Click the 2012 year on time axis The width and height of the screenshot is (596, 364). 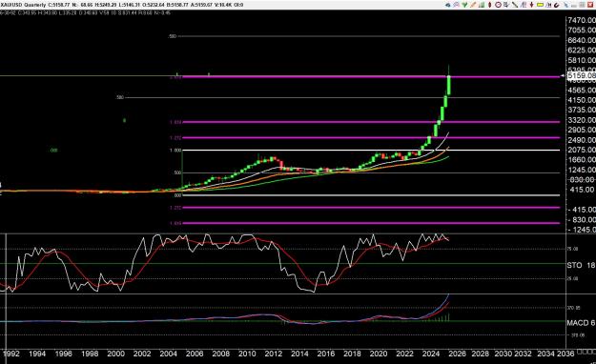tap(273, 354)
